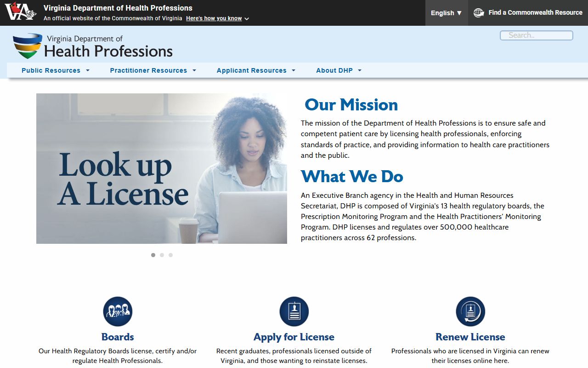Follow the Renew License heading link

click(x=470, y=337)
